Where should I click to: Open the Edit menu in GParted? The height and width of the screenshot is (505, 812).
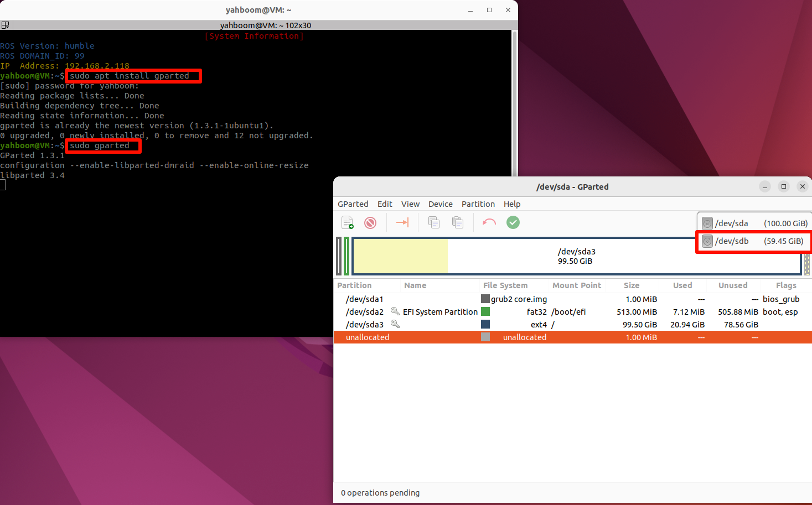(x=385, y=204)
